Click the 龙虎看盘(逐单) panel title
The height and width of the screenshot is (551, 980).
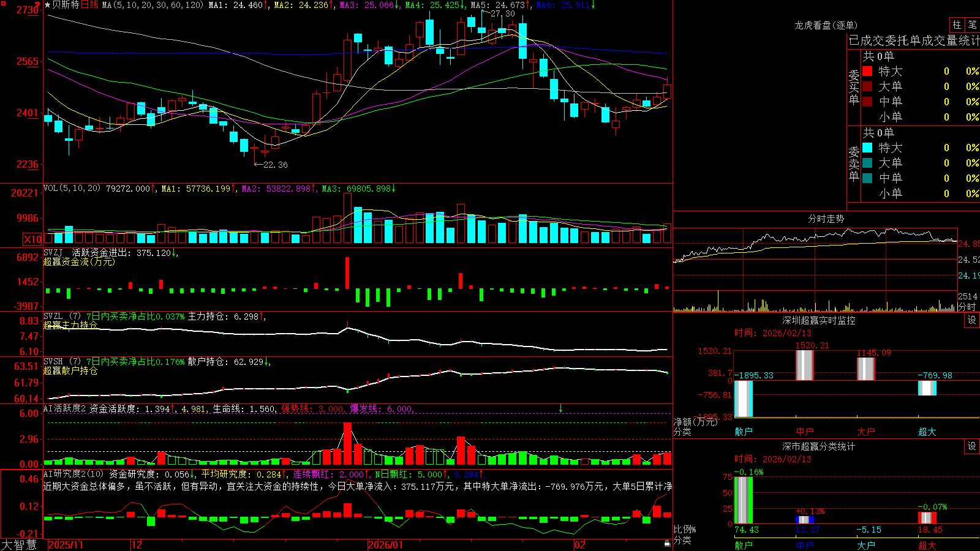tap(826, 25)
